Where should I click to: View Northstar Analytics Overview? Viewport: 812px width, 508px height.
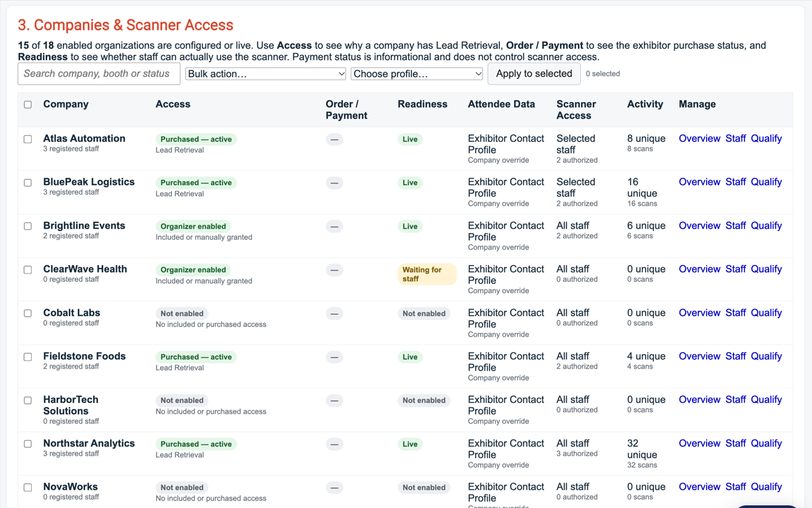pos(699,443)
